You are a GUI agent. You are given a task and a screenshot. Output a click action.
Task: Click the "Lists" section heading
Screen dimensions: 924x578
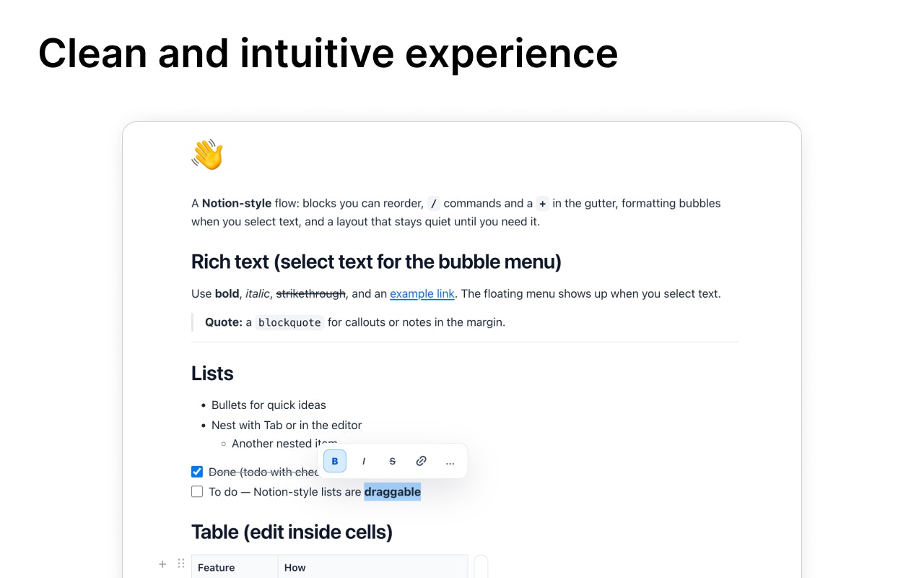pos(212,374)
